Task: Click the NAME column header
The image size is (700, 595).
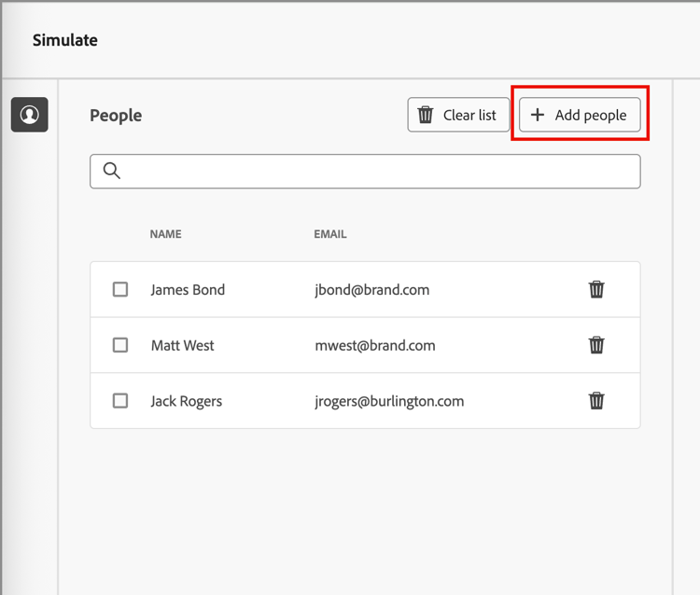Action: click(x=165, y=234)
